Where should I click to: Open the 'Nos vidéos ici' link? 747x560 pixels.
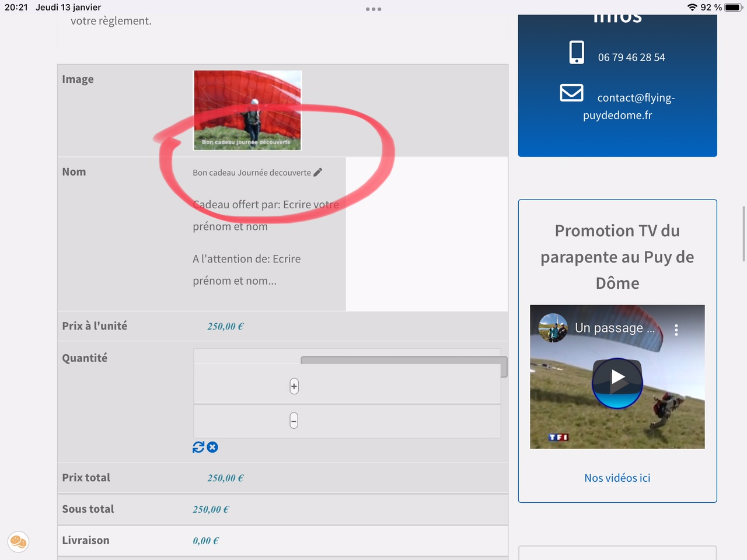point(617,478)
